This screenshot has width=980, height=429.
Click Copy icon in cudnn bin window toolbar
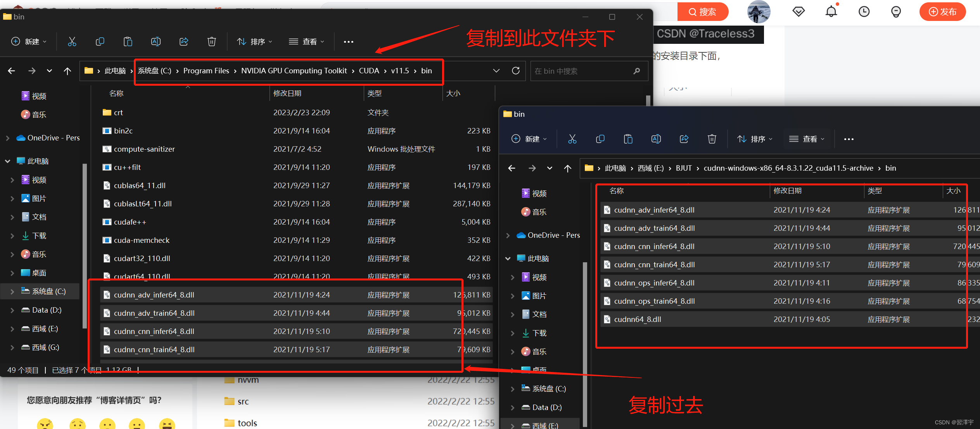(x=600, y=139)
